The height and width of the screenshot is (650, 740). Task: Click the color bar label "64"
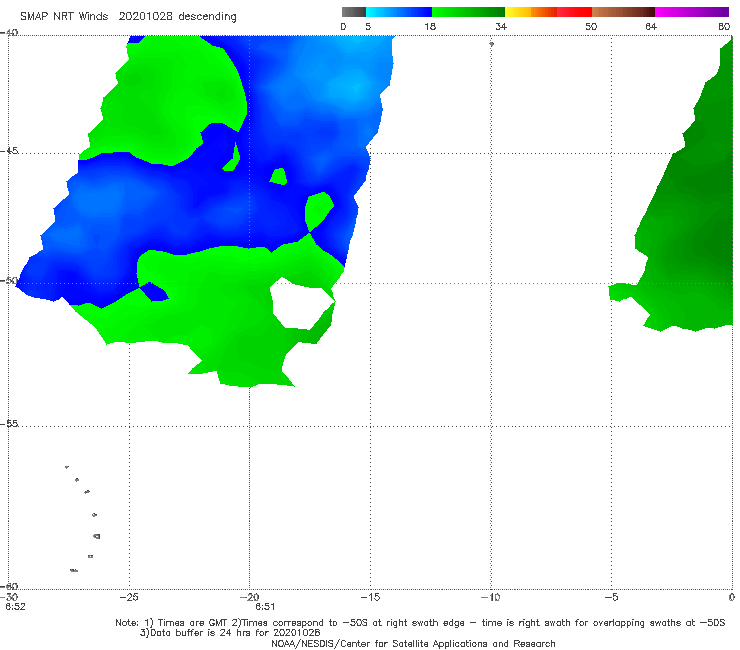click(651, 27)
